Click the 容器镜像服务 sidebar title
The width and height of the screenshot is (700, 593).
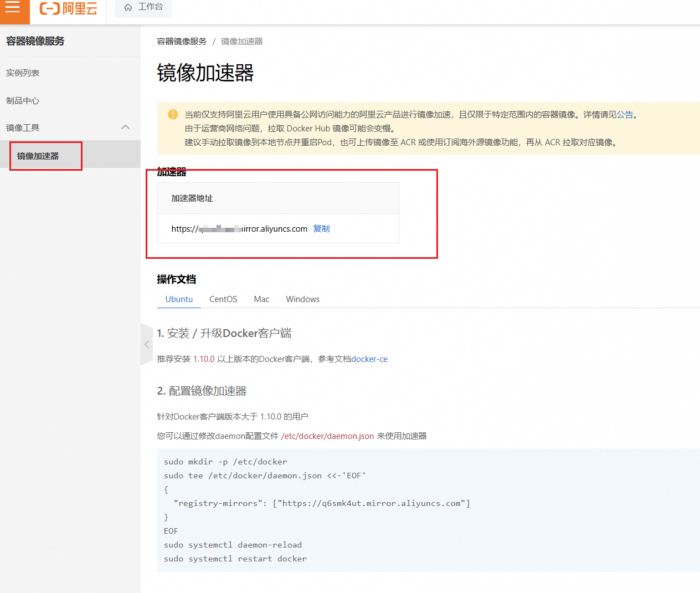[35, 41]
